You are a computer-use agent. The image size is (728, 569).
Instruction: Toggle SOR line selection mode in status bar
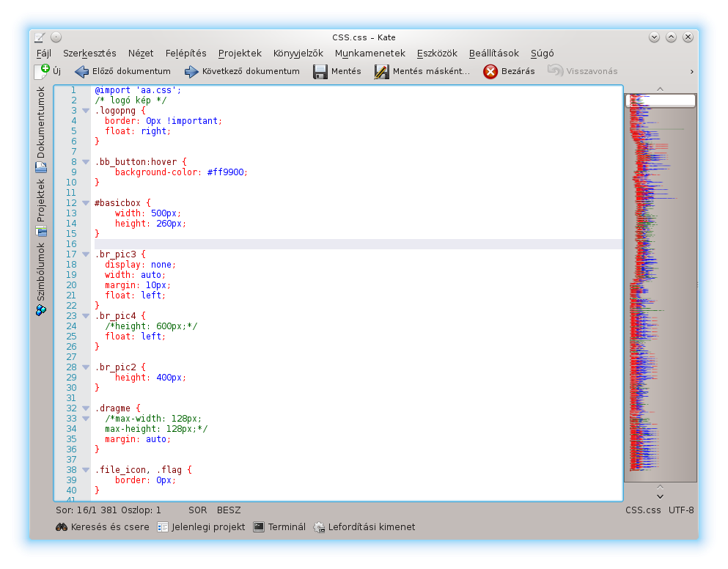(198, 510)
